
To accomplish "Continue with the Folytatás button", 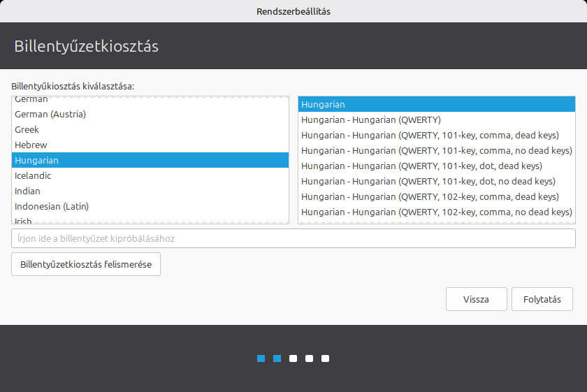I will 542,299.
